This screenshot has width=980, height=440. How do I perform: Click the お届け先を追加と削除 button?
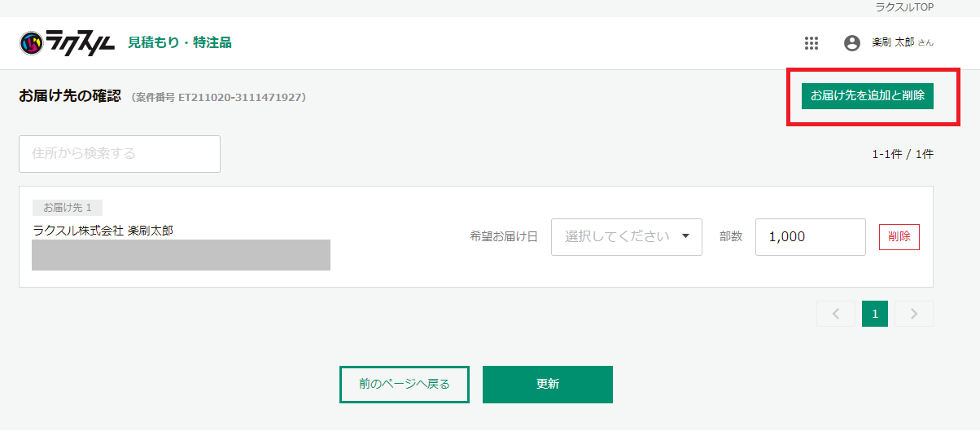coord(868,95)
